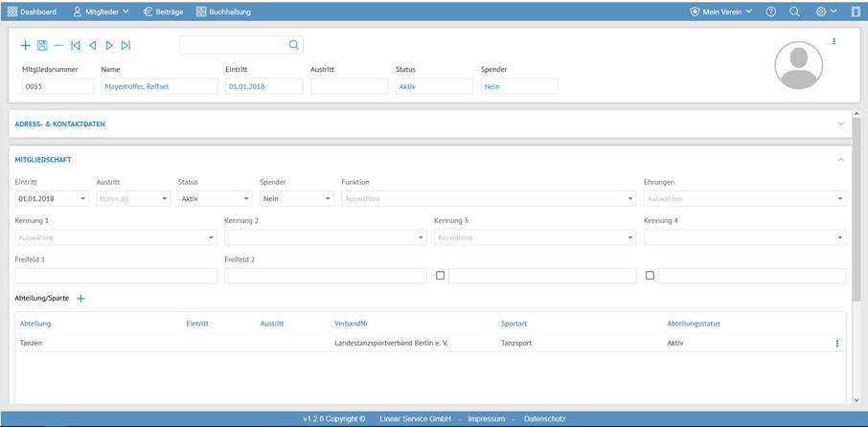
Task: Click the add new member plus icon
Action: [x=25, y=45]
